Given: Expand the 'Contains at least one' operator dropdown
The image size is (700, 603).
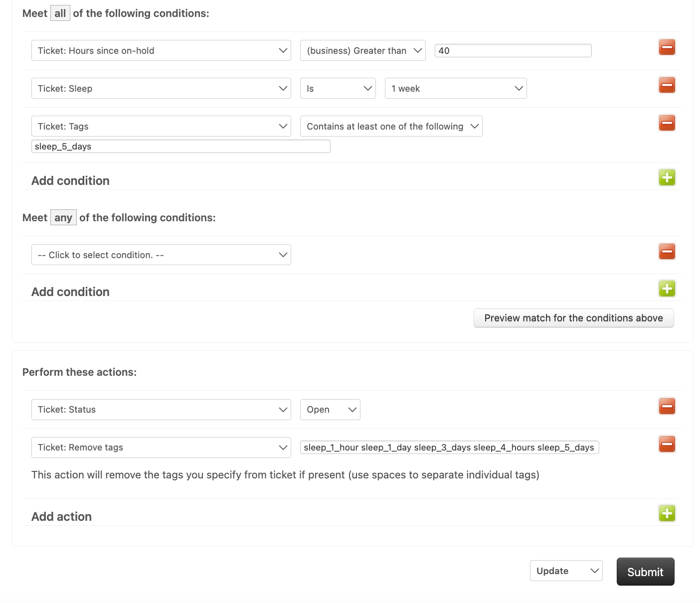Looking at the screenshot, I should pos(391,126).
